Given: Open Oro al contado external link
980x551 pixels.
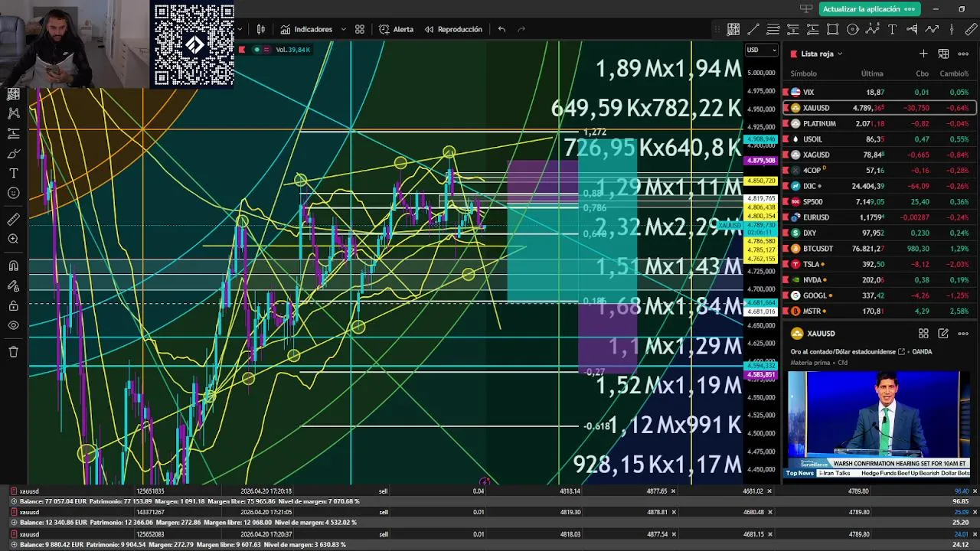Looking at the screenshot, I should pyautogui.click(x=901, y=352).
